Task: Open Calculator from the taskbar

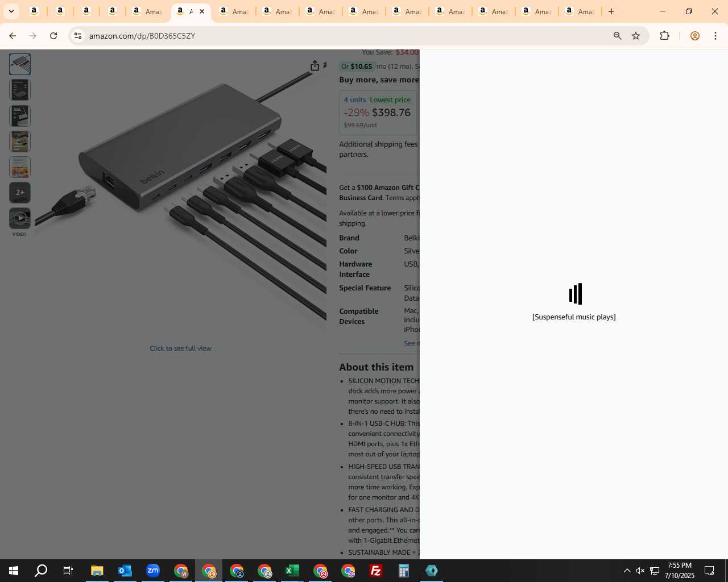Action: tap(404, 571)
